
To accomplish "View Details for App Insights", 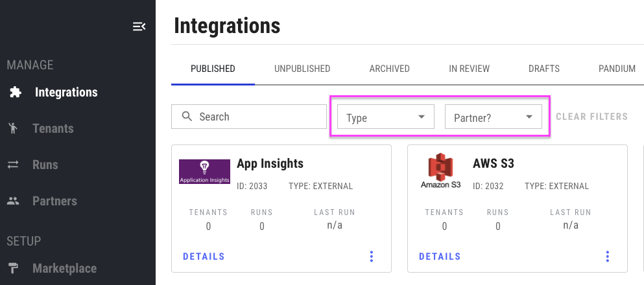I will click(x=204, y=256).
